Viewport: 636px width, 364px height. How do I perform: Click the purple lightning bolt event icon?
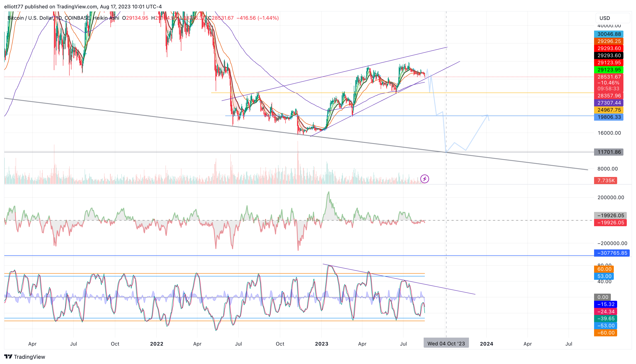[x=424, y=179]
